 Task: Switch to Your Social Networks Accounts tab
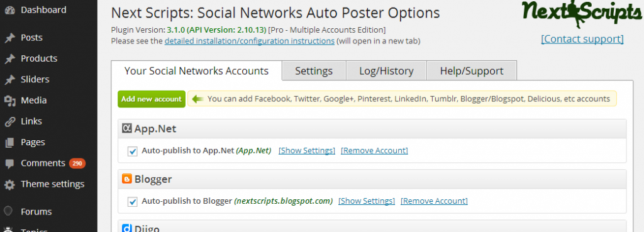(x=196, y=70)
